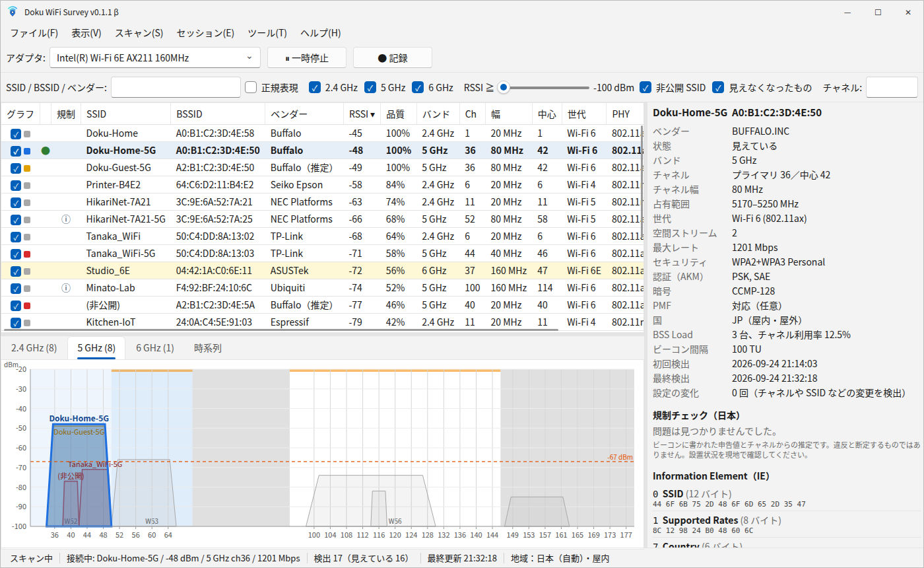Click the gray graph color marker for Kitchen-IoT
Viewport: 924px width, 568px height.
tap(27, 323)
